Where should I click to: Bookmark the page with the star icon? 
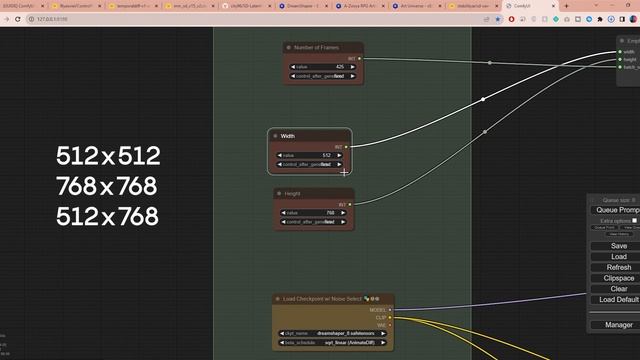tap(498, 19)
